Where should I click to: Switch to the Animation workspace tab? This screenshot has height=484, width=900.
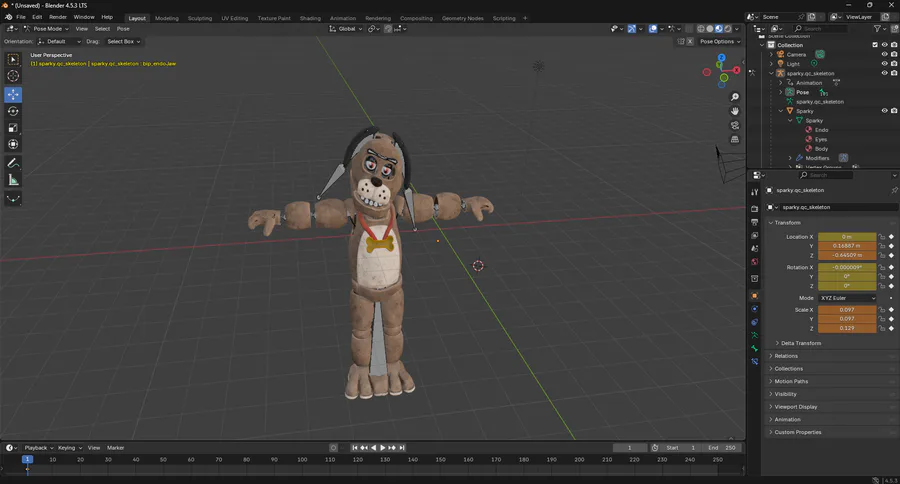(343, 18)
